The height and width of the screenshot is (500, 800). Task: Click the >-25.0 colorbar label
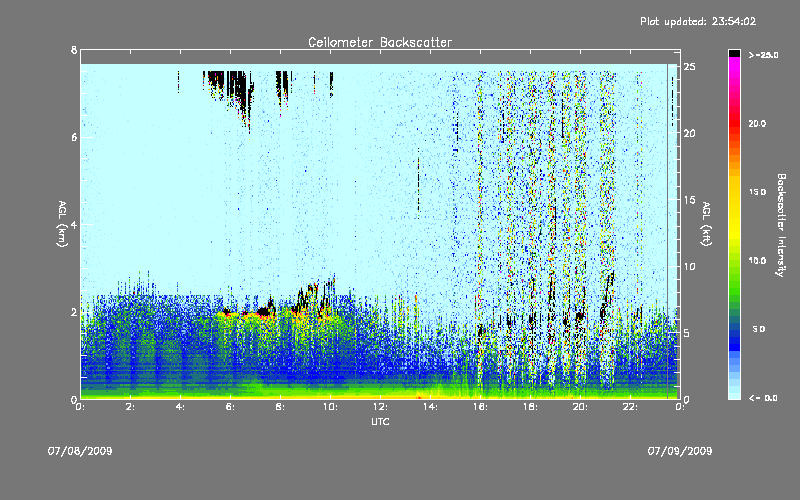(x=763, y=55)
